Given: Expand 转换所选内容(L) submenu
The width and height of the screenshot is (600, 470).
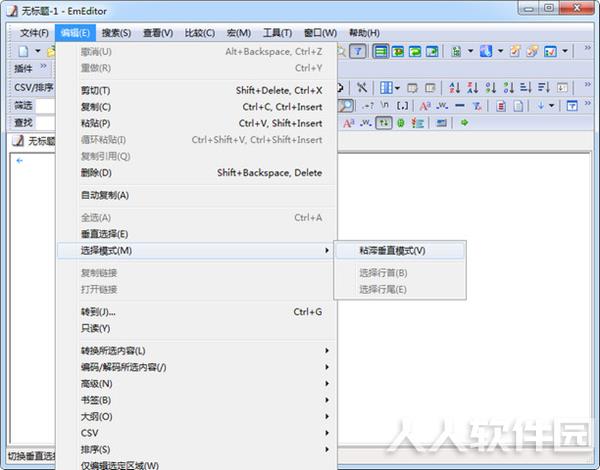Looking at the screenshot, I should coord(196,351).
